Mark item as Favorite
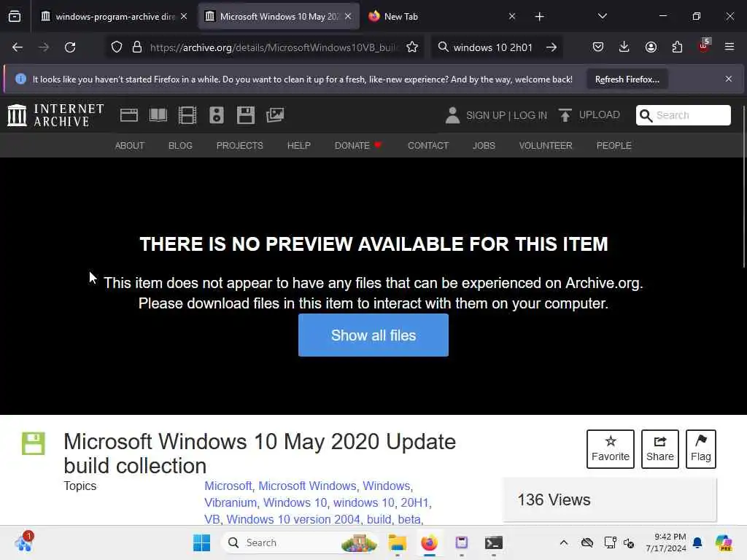 click(x=611, y=449)
